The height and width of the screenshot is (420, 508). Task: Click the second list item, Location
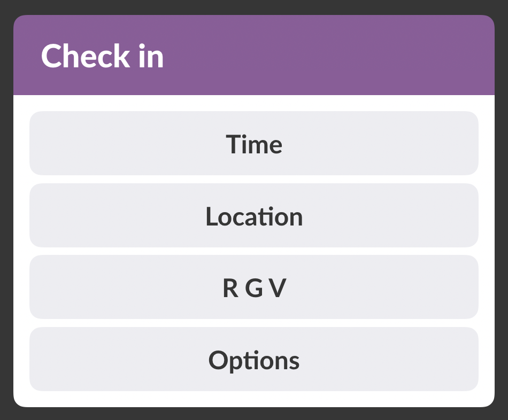click(254, 215)
